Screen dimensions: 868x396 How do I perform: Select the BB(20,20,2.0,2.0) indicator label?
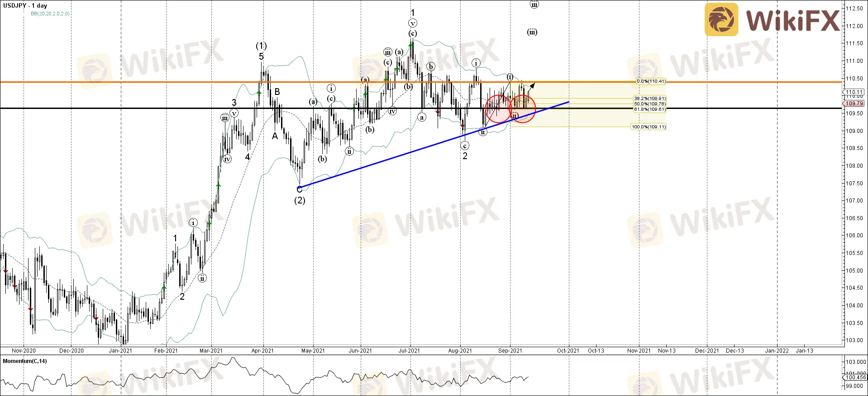coord(50,14)
